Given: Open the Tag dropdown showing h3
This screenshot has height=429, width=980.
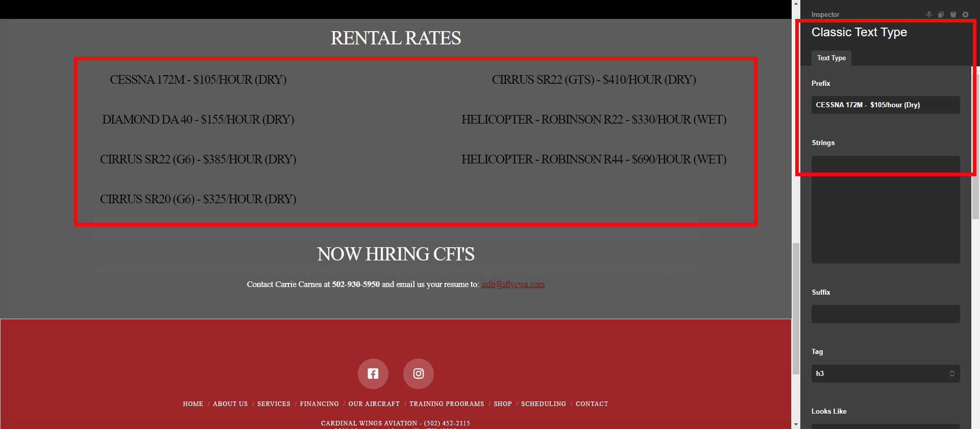Looking at the screenshot, I should click(x=885, y=373).
